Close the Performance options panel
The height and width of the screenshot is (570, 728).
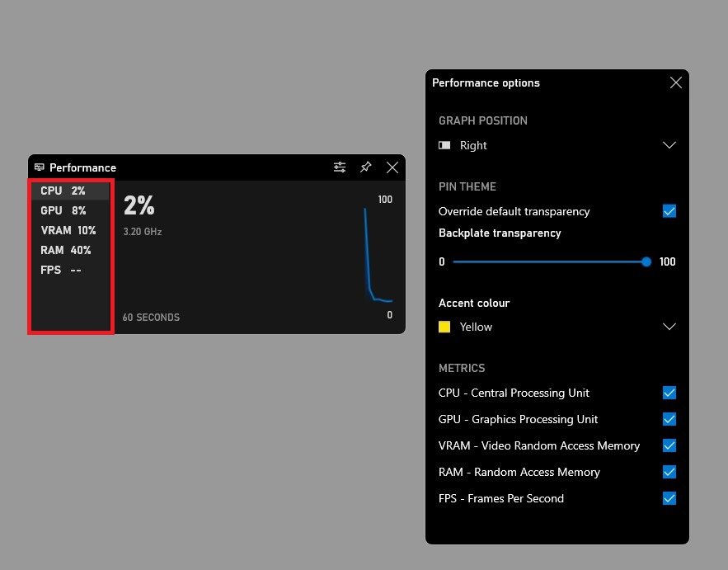(676, 82)
